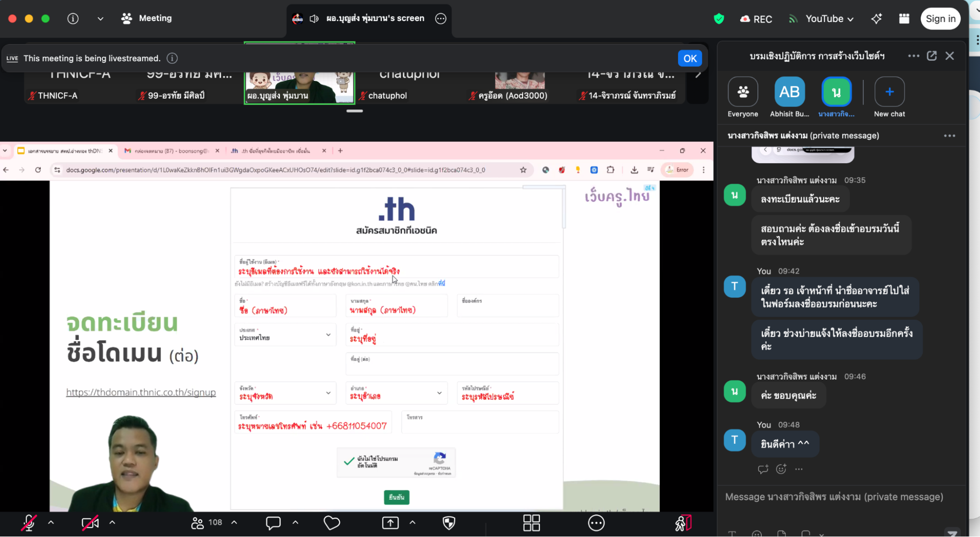Expand audio options arrow beside the microphone
This screenshot has width=980, height=537.
(x=51, y=523)
